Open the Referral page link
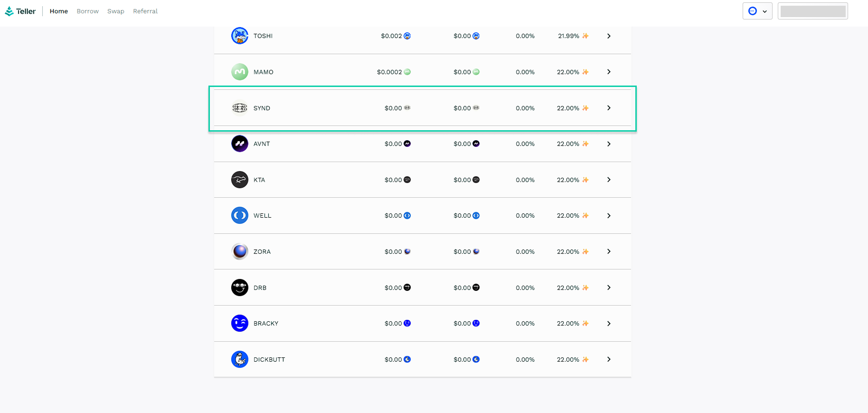Viewport: 868px width, 413px height. point(145,11)
